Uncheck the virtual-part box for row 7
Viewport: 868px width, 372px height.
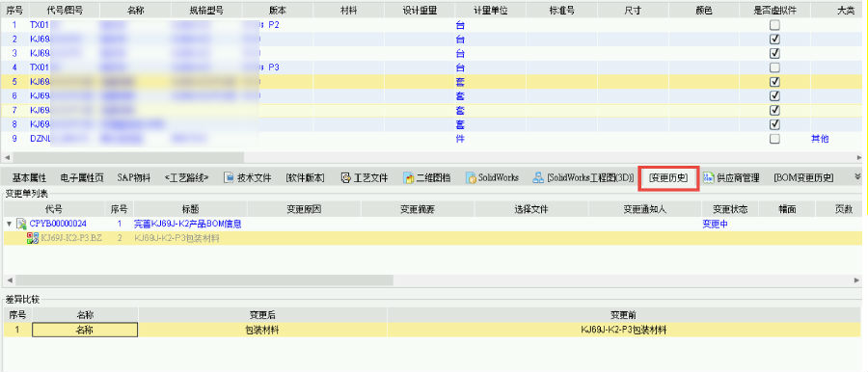(x=775, y=110)
